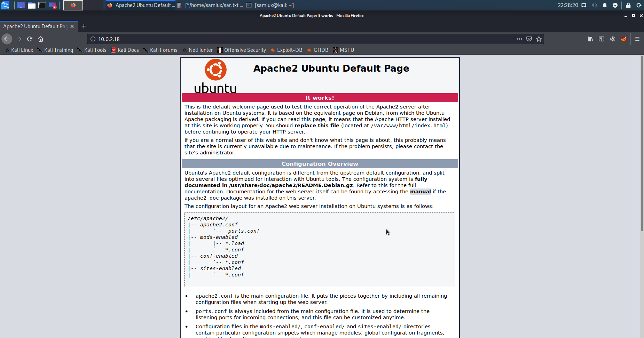Open the notifications bell icon

[x=605, y=5]
